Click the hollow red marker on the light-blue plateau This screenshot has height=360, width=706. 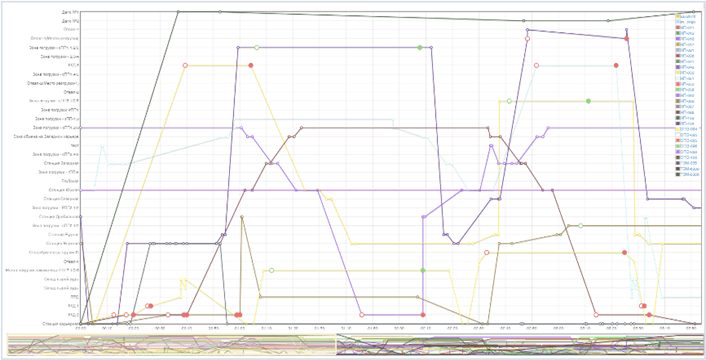536,65
